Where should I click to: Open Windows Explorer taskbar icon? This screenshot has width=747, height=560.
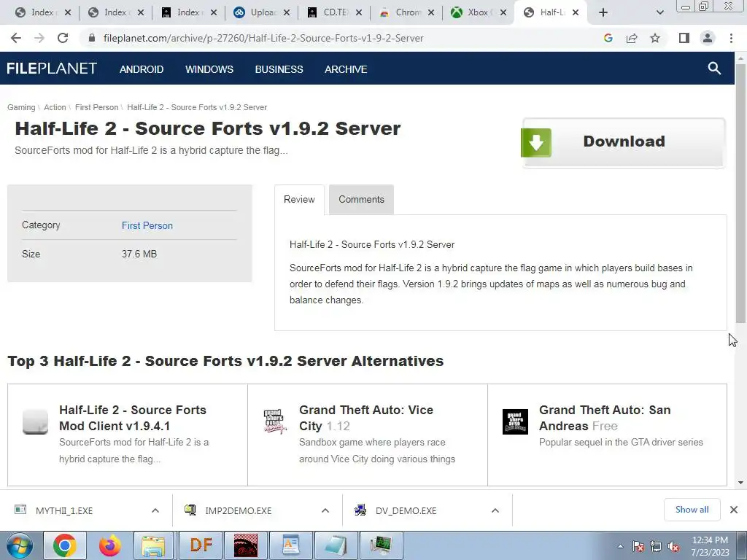tap(153, 545)
